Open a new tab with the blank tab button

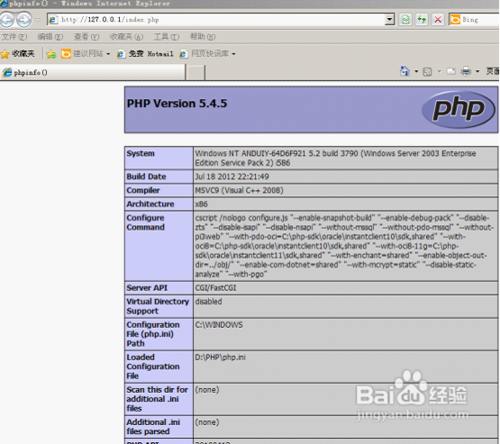pos(195,72)
